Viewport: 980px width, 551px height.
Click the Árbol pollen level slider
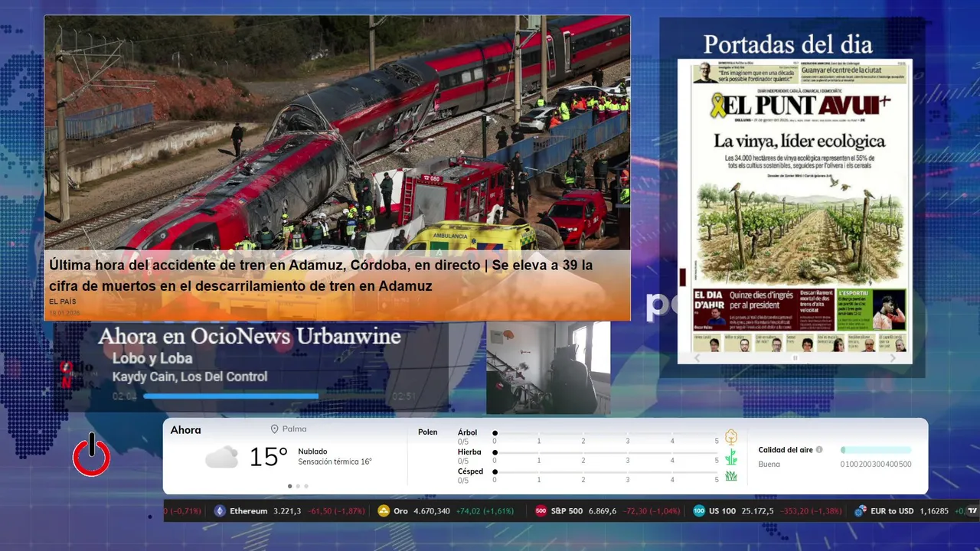pos(606,433)
